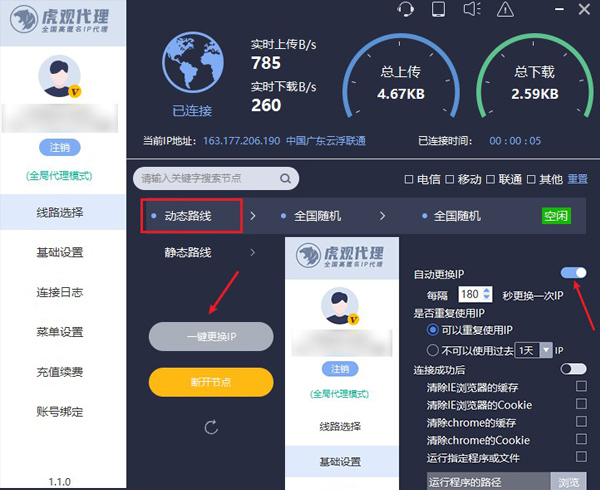
Task: Select the 可以重复使用IP radio button
Action: coord(432,330)
